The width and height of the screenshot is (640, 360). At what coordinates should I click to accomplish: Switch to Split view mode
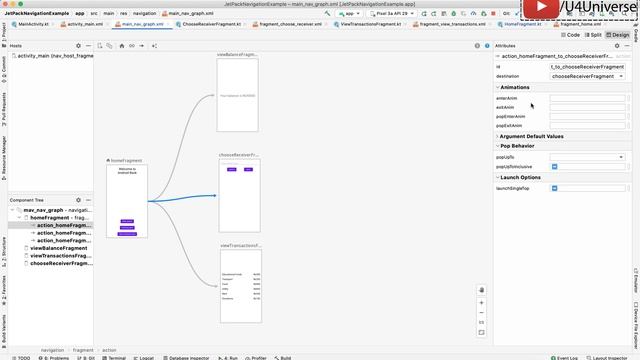tap(593, 35)
